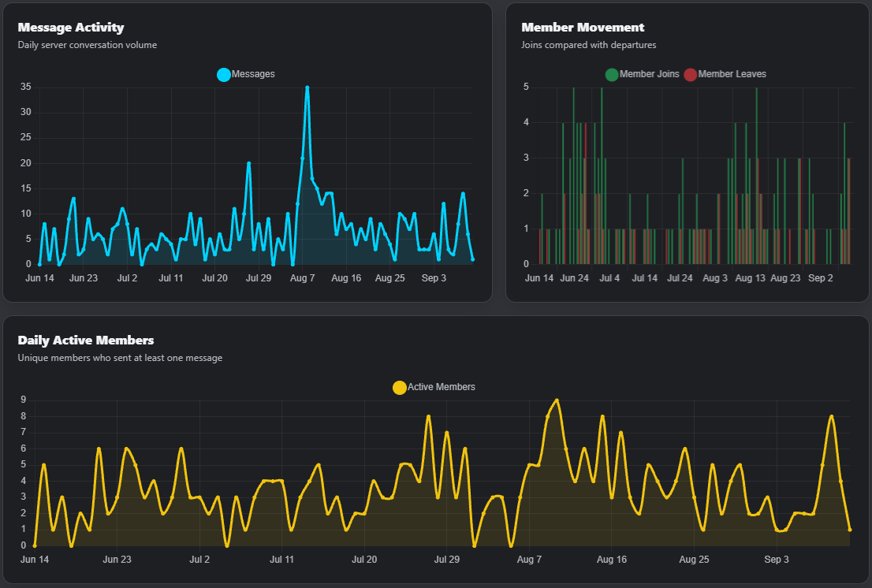Toggle the Member Leaves legend entry
872x588 pixels.
pyautogui.click(x=725, y=74)
